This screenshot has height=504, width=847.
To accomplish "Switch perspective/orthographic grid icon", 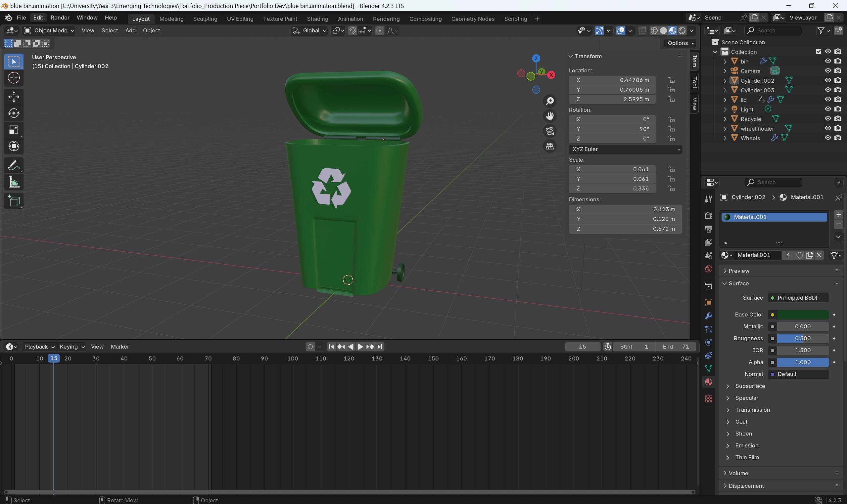I will [549, 147].
